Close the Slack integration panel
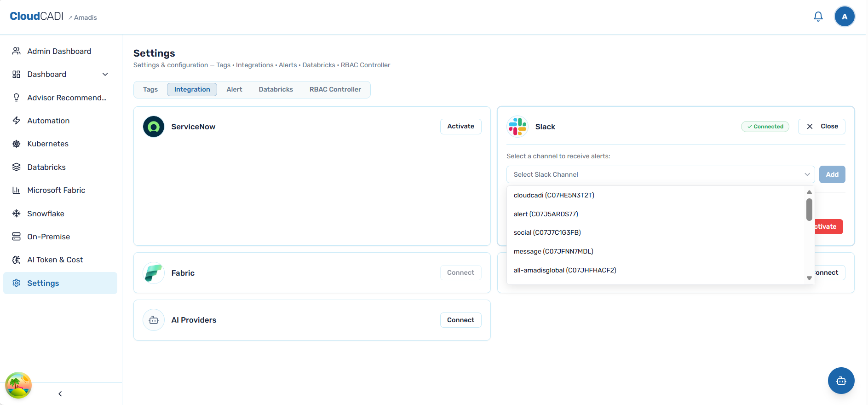Viewport: 868px width, 405px height. click(x=822, y=127)
